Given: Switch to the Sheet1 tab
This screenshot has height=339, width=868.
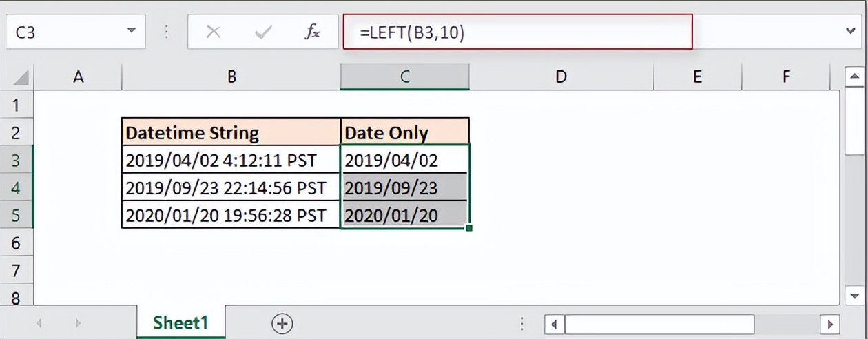Looking at the screenshot, I should [180, 322].
